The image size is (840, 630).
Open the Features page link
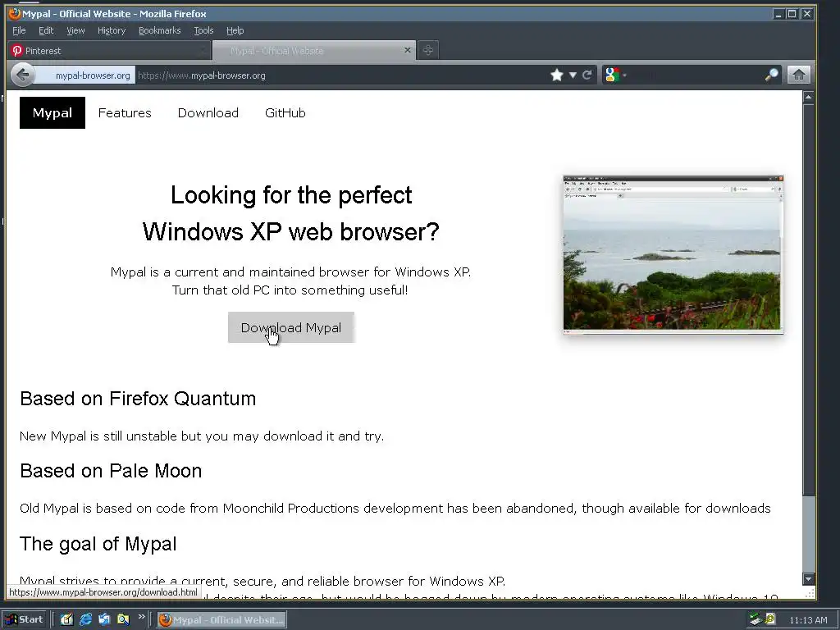[125, 113]
